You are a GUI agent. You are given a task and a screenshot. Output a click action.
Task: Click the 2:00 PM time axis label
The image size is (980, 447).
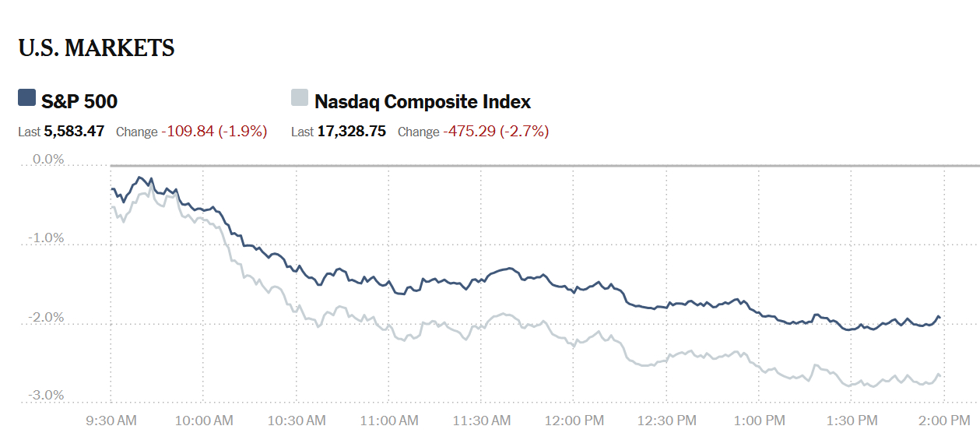pyautogui.click(x=944, y=421)
